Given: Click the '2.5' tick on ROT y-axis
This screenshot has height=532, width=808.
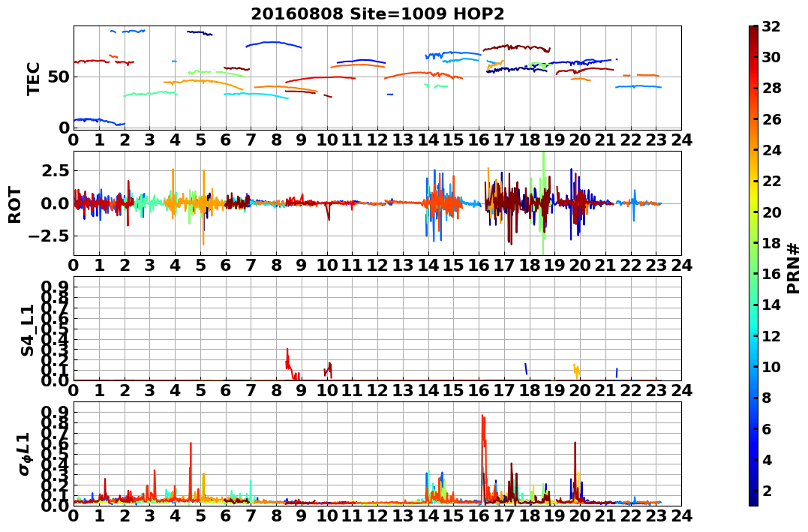Looking at the screenshot, I should tap(57, 170).
